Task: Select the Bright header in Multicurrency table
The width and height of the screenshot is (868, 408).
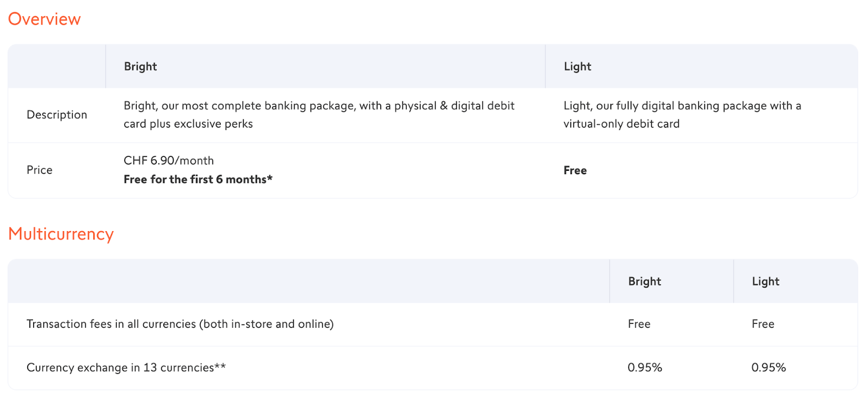Action: [x=644, y=281]
